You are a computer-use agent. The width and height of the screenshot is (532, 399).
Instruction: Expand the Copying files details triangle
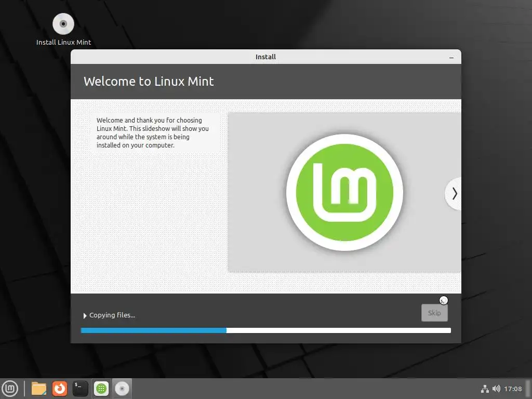coord(85,315)
